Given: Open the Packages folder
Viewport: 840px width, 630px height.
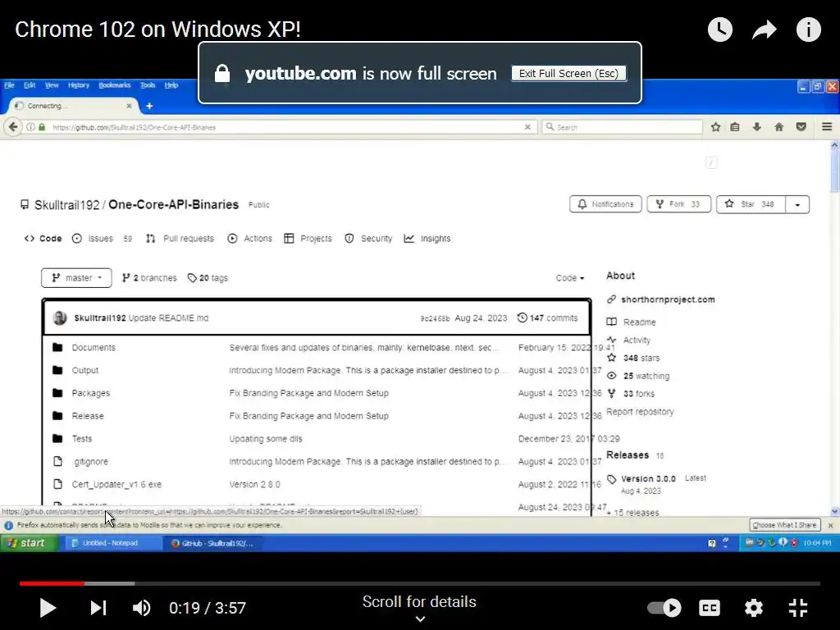Looking at the screenshot, I should pyautogui.click(x=90, y=393).
